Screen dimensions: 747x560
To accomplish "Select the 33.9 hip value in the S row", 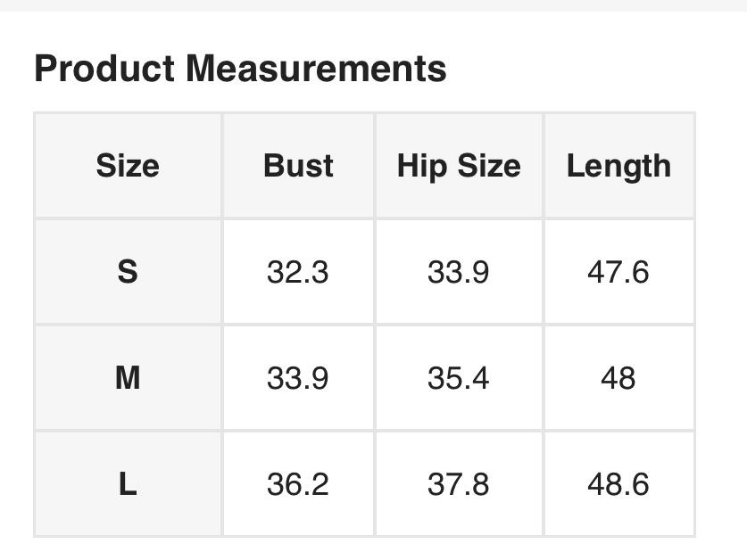I will coord(458,272).
